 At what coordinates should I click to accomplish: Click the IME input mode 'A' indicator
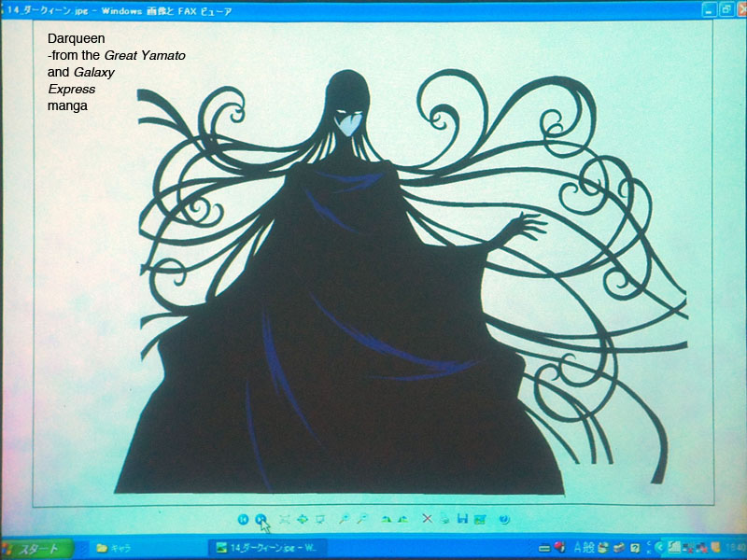coord(577,548)
